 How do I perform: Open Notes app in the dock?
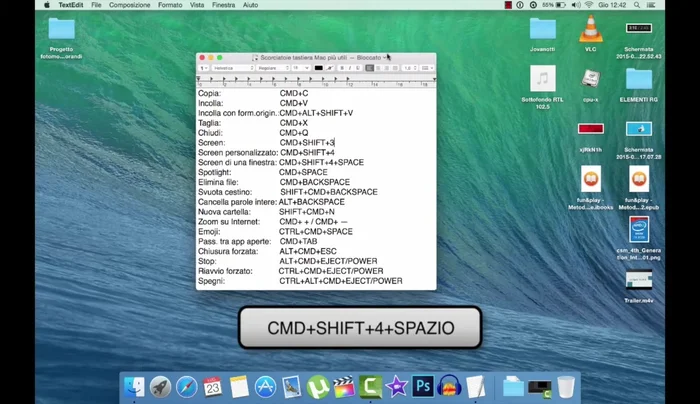click(239, 387)
